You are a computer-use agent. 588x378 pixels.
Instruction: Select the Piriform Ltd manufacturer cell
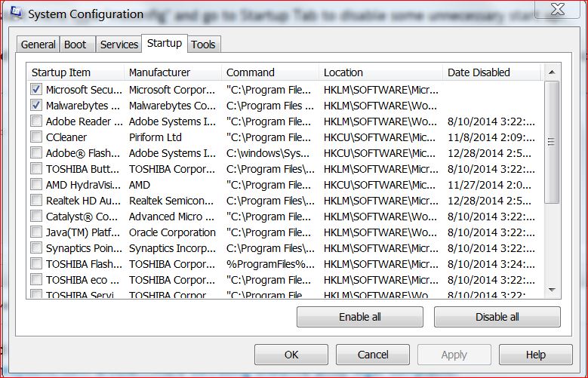pyautogui.click(x=155, y=137)
